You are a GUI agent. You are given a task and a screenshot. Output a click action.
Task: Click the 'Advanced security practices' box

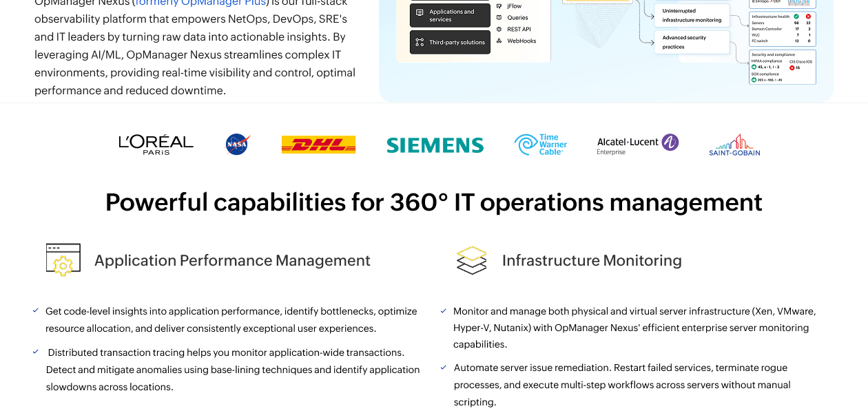692,42
